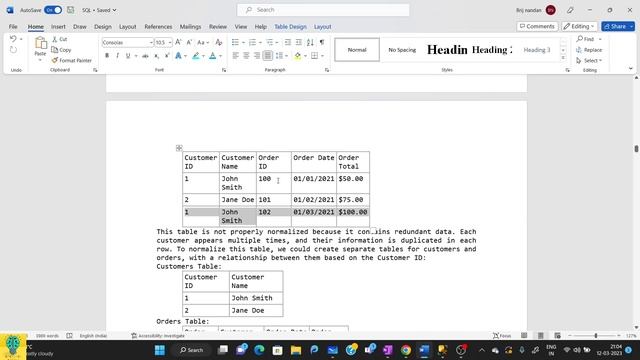Open Editing mode dropdown

point(580,27)
